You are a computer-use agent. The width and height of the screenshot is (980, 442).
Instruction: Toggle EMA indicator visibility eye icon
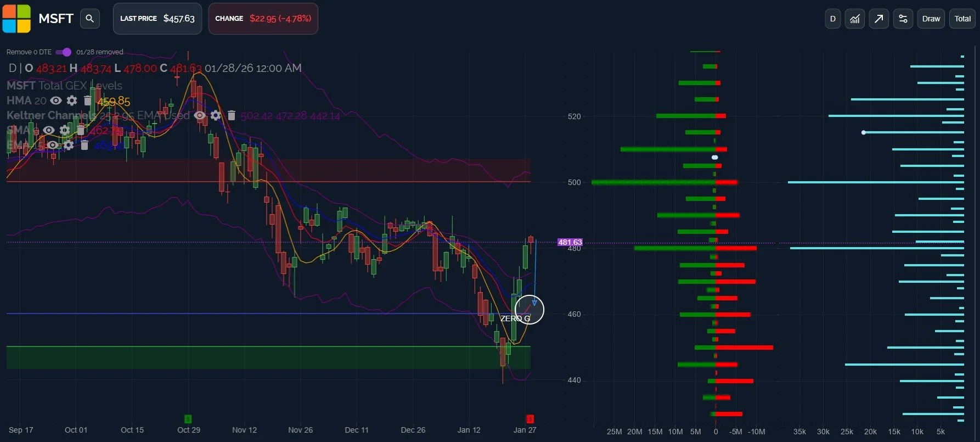pos(53,145)
